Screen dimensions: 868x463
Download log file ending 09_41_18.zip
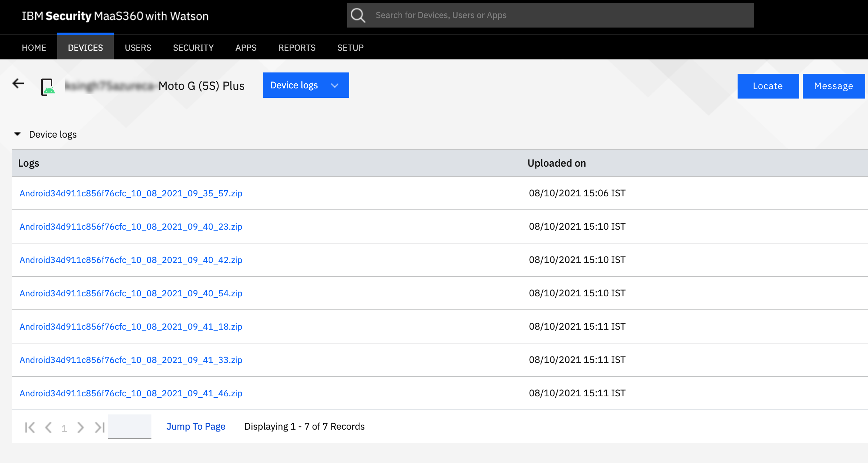tap(131, 326)
